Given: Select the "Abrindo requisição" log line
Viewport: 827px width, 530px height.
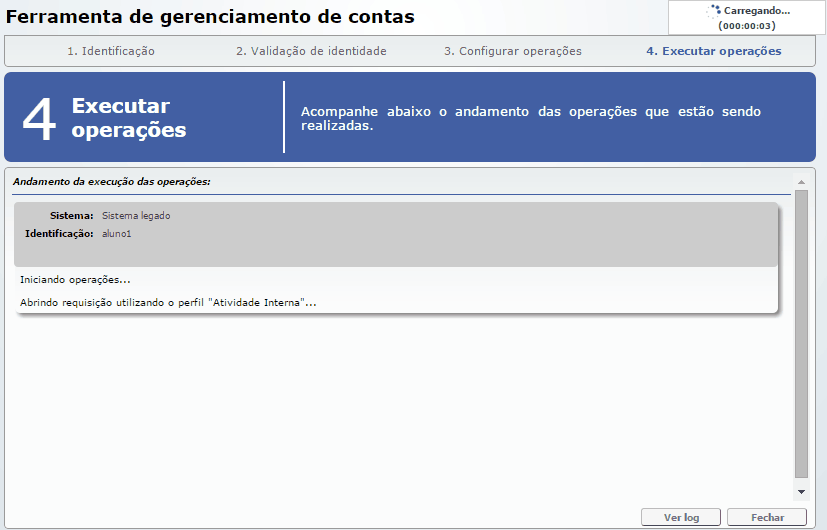Looking at the screenshot, I should pos(168,302).
